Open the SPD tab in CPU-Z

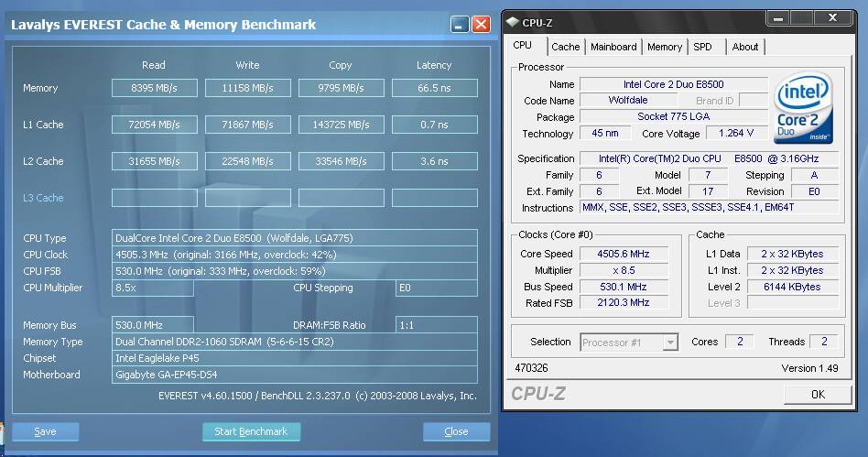[x=703, y=47]
